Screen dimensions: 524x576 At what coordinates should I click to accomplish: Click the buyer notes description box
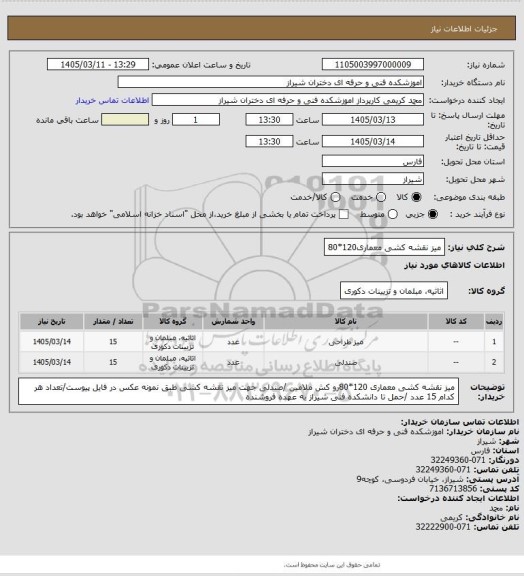(238, 391)
